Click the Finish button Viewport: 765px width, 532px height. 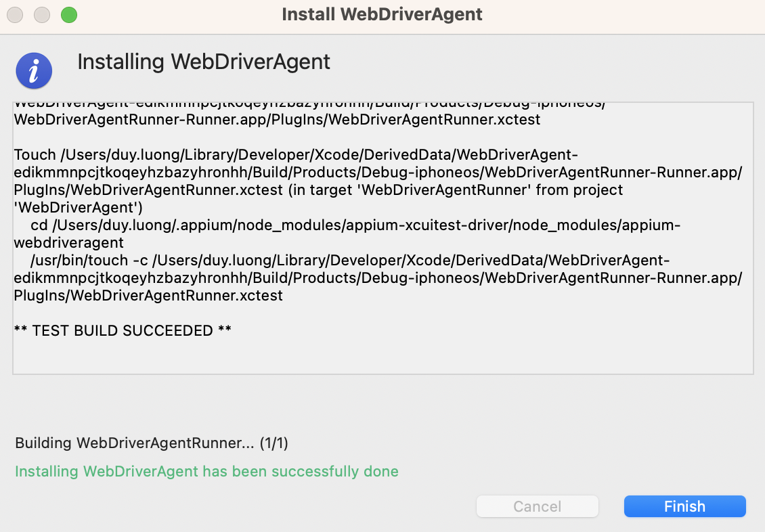[x=684, y=506]
